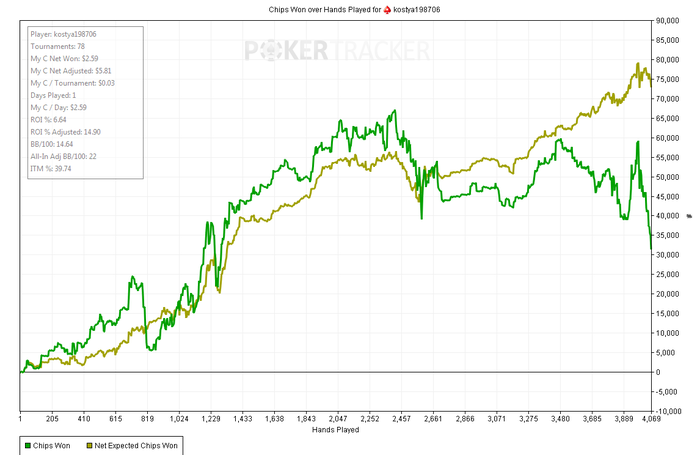
Task: Click the 'ROI % Adjusted: 14.90' line
Action: coord(66,132)
